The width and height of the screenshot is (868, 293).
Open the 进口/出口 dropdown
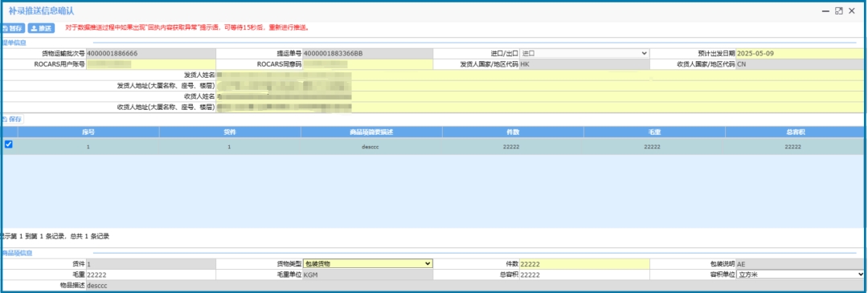[x=584, y=54]
